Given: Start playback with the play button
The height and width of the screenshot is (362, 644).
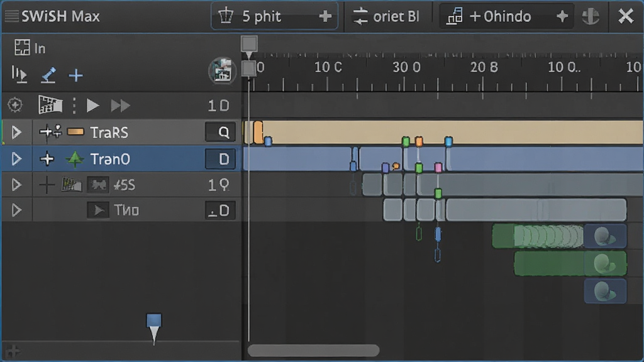Looking at the screenshot, I should 93,106.
